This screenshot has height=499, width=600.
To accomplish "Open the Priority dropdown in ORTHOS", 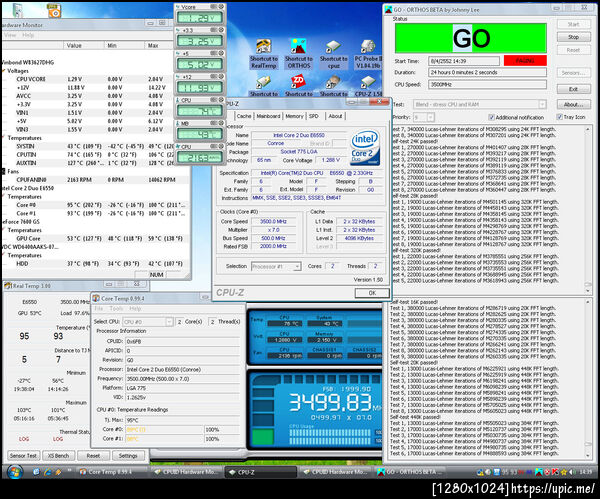I will [x=430, y=117].
